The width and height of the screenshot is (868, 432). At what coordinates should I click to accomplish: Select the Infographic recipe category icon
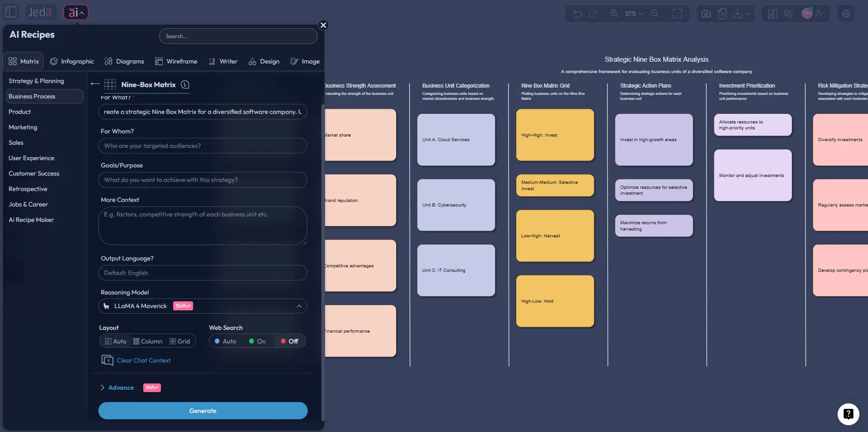point(53,61)
